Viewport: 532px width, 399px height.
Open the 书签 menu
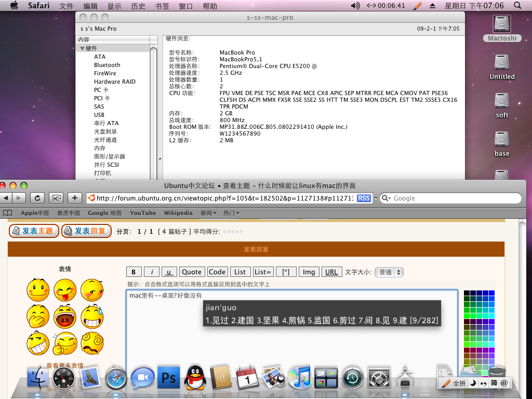[162, 6]
